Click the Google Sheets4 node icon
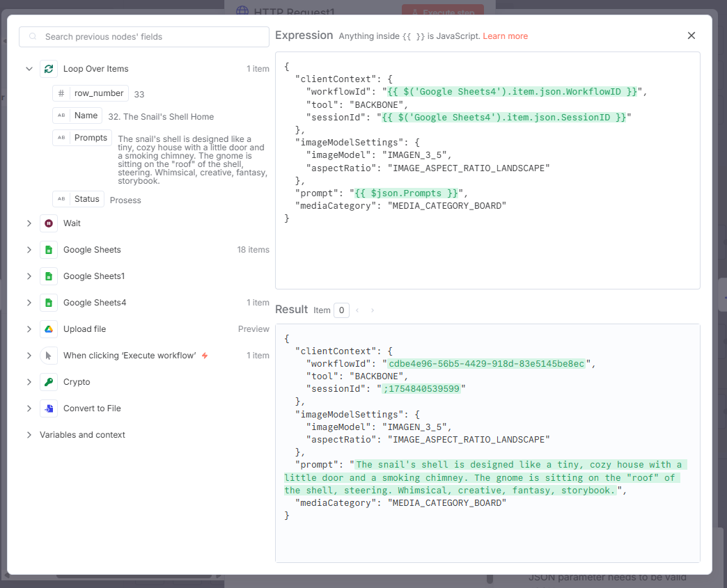The width and height of the screenshot is (727, 588). (48, 303)
